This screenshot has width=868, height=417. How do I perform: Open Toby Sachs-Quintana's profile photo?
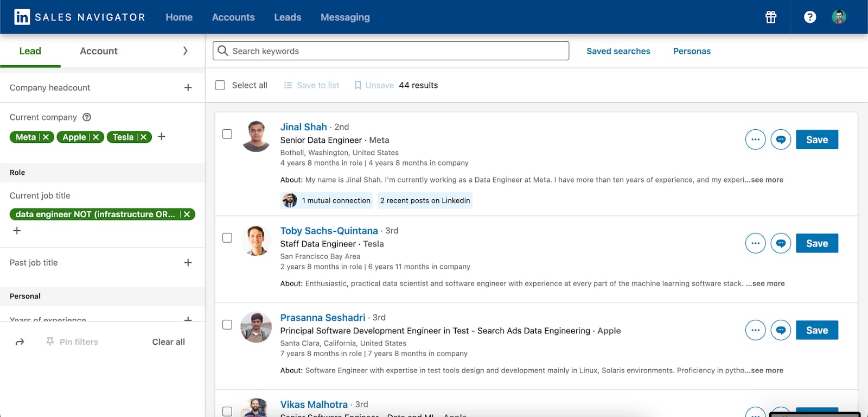point(256,240)
